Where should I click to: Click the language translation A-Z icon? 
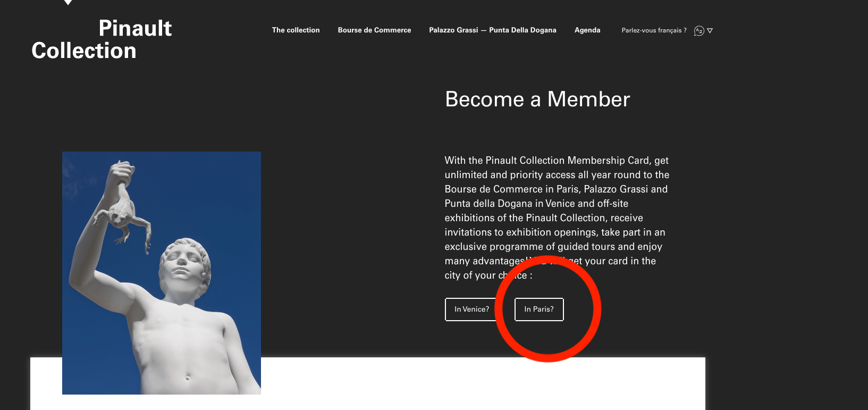tap(699, 31)
